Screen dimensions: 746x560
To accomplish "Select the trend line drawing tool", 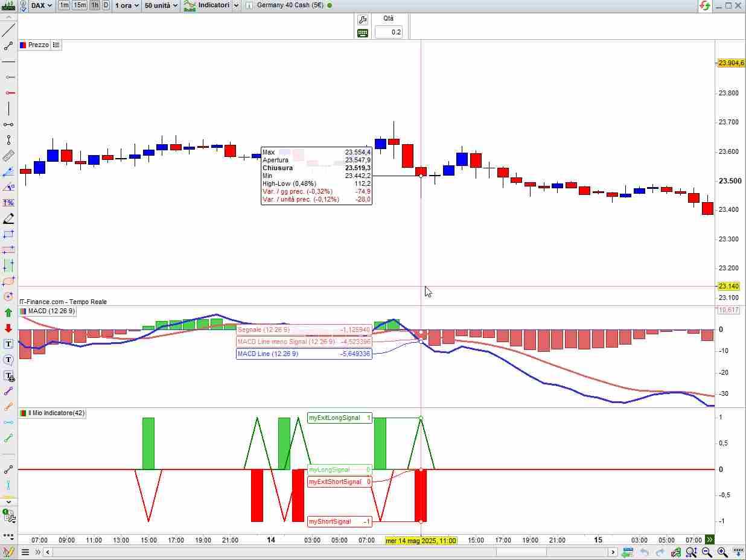I will point(8,30).
